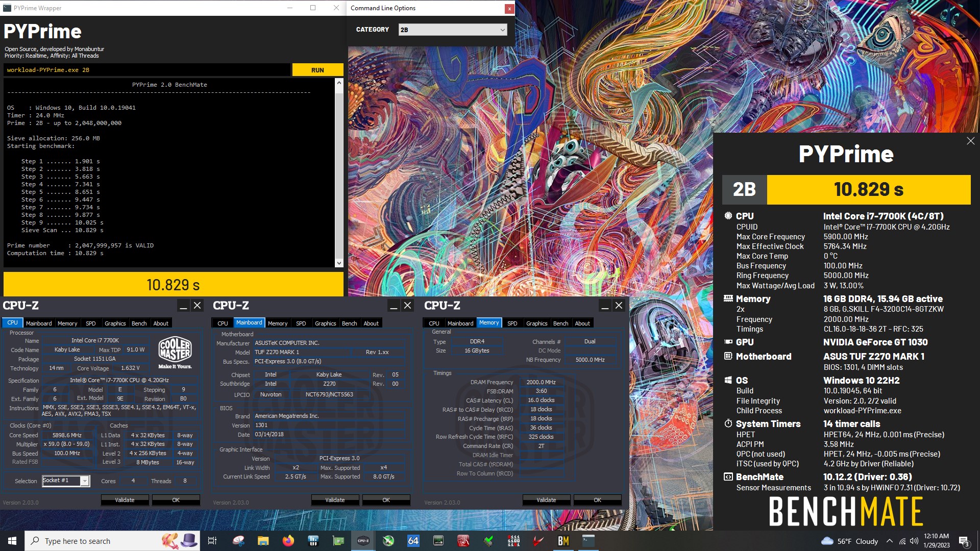Click Validate in the CPU tab CPU-Z window
This screenshot has width=980, height=551.
click(x=125, y=500)
